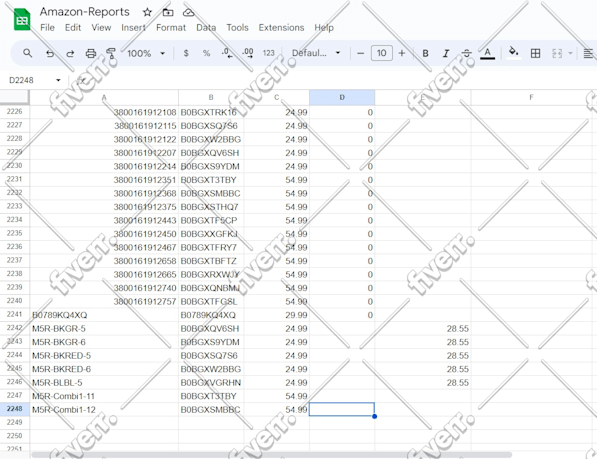Format as percent
Image resolution: width=597 pixels, height=459 pixels.
click(206, 53)
